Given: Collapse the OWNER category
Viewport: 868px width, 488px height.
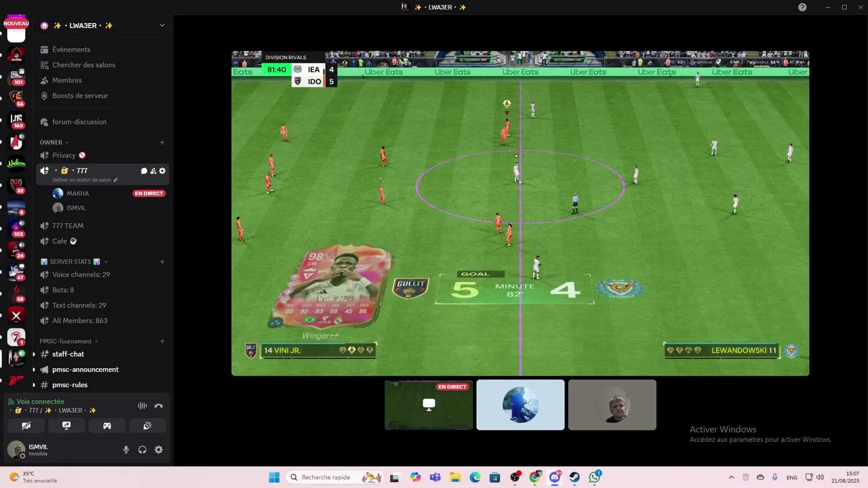Looking at the screenshot, I should (x=54, y=142).
